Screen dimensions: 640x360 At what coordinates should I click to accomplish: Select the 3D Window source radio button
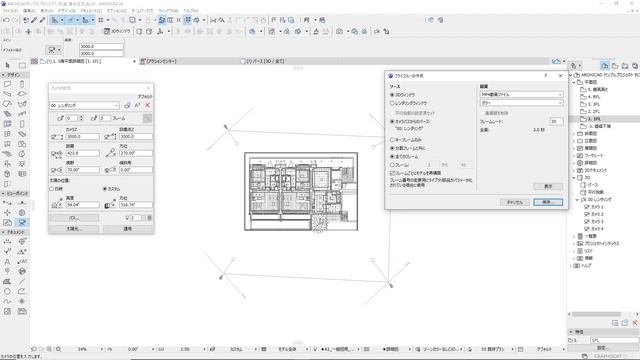tap(392, 95)
